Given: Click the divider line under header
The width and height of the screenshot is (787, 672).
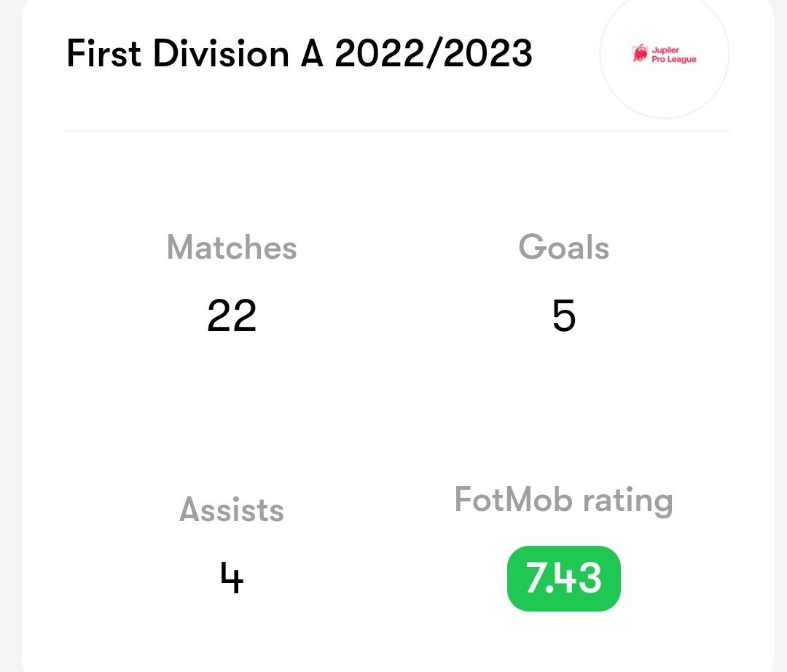Looking at the screenshot, I should point(398,130).
